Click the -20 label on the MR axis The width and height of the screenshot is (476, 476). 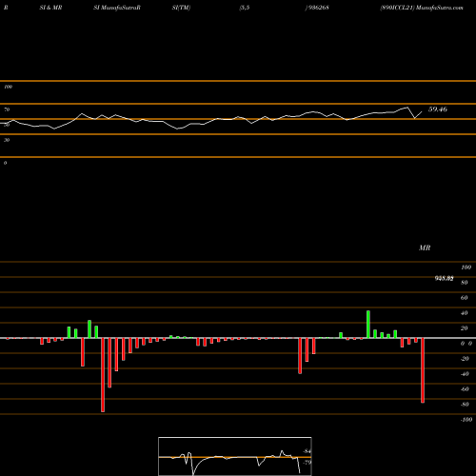(x=465, y=359)
